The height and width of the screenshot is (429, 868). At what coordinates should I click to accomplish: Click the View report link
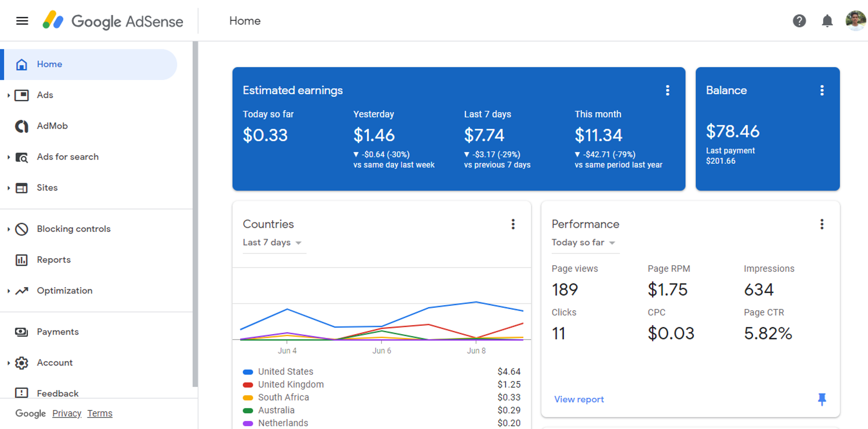coord(579,399)
